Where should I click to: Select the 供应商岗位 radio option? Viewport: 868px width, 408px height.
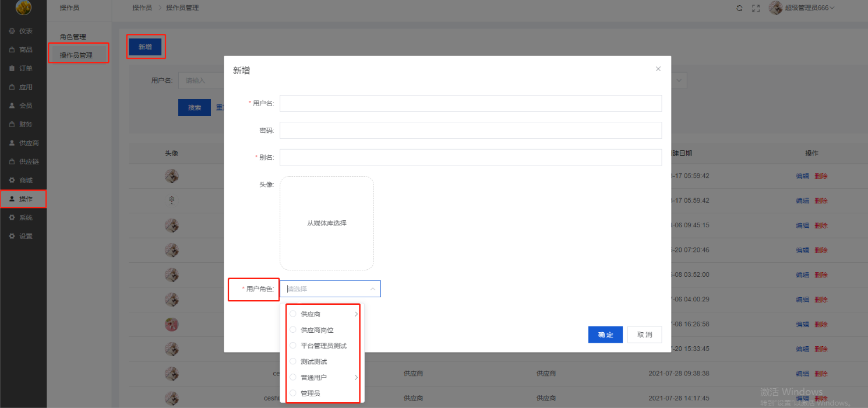coord(293,330)
